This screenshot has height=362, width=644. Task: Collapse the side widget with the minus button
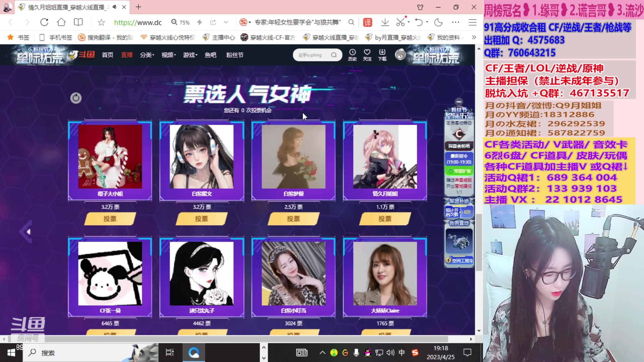coord(459,102)
